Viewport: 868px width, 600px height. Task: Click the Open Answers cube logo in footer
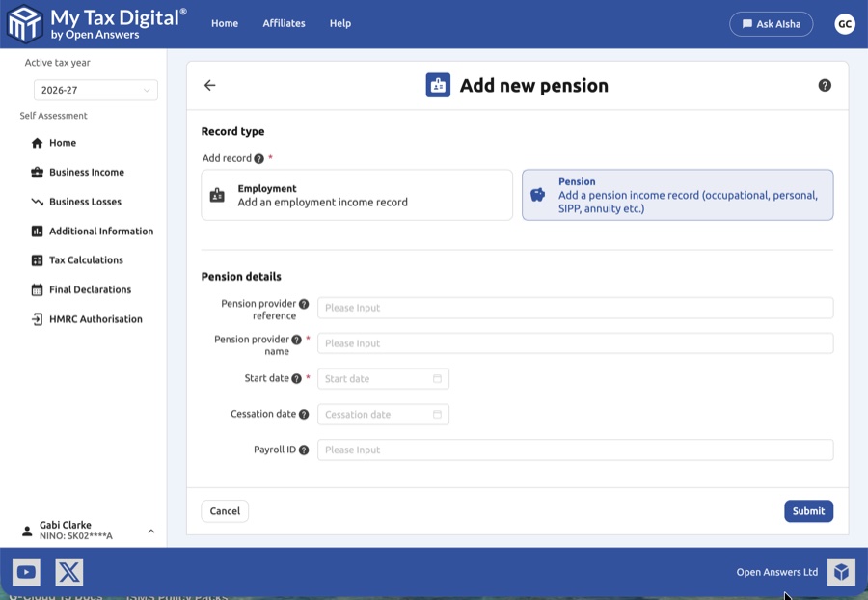pos(841,572)
